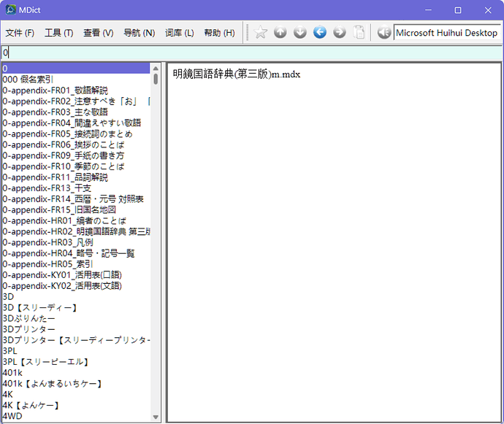Select the plain 401k entry
This screenshot has height=424, width=504.
76,373
